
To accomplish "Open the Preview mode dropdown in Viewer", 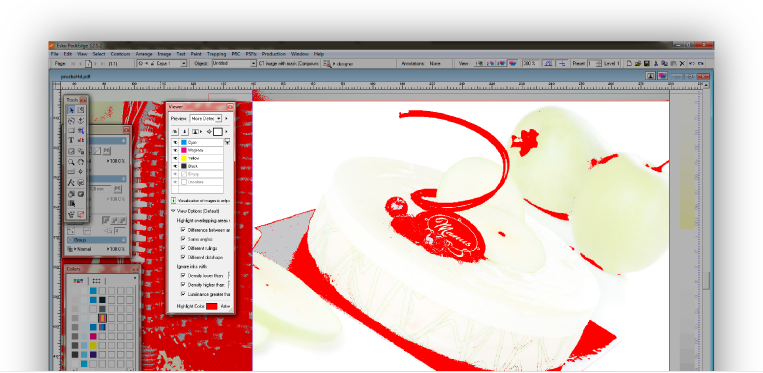I will point(205,118).
